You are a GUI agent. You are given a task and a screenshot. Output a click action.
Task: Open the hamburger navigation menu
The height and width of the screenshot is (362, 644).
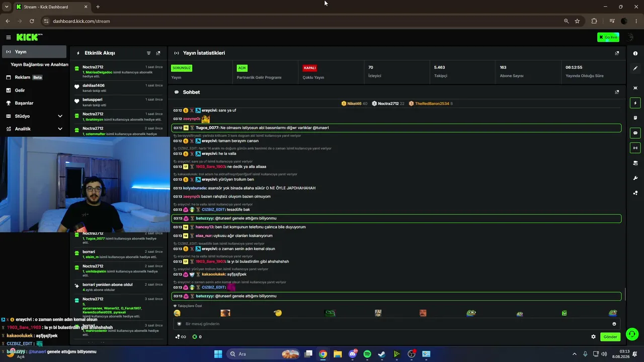point(9,37)
